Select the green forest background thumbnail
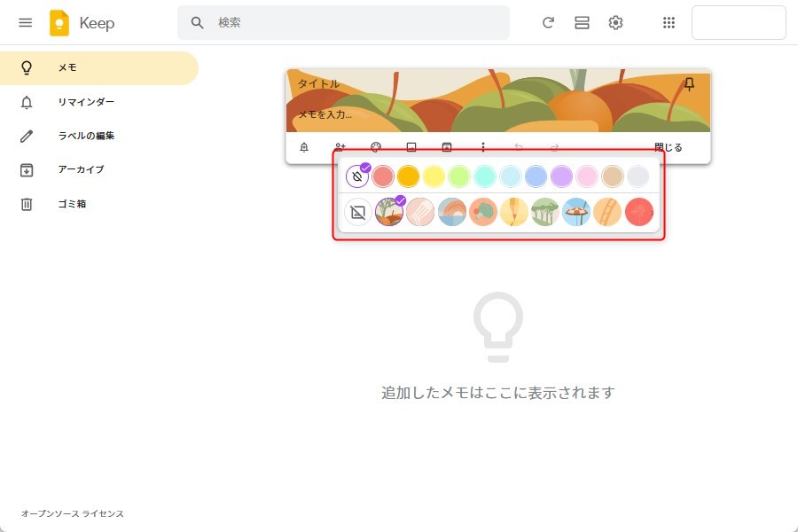This screenshot has height=532, width=798. tap(545, 212)
